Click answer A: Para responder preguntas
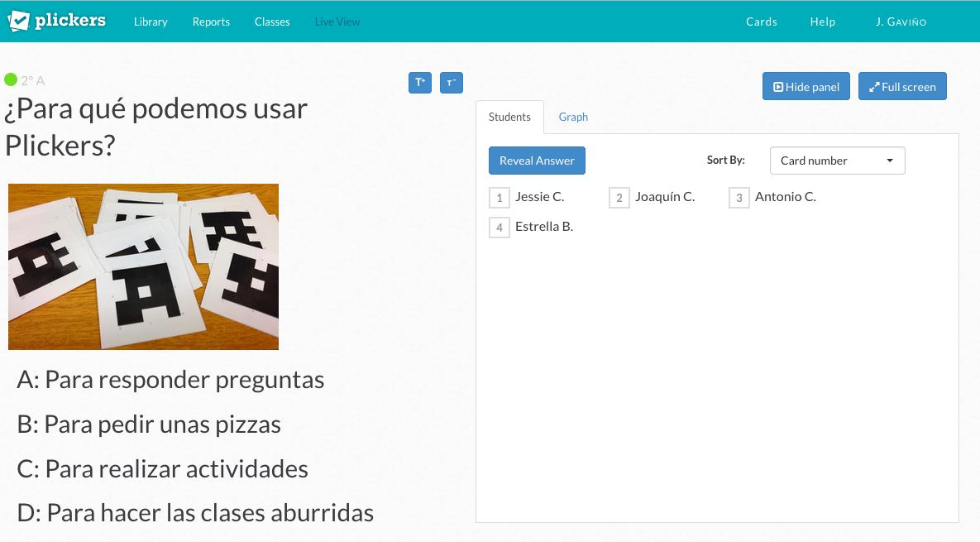Image resolution: width=980 pixels, height=542 pixels. (x=170, y=380)
